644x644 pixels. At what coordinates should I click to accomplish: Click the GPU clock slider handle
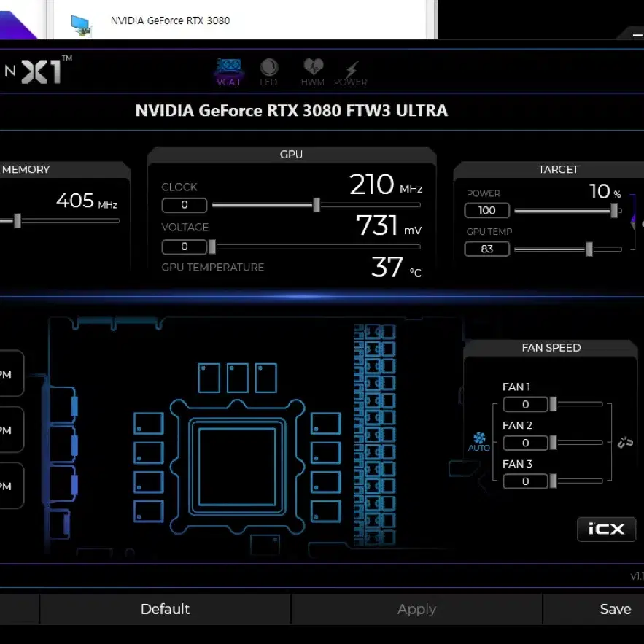tap(317, 204)
